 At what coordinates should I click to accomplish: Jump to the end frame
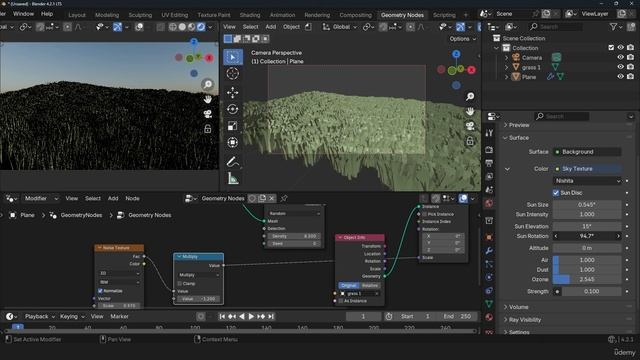[x=271, y=316]
